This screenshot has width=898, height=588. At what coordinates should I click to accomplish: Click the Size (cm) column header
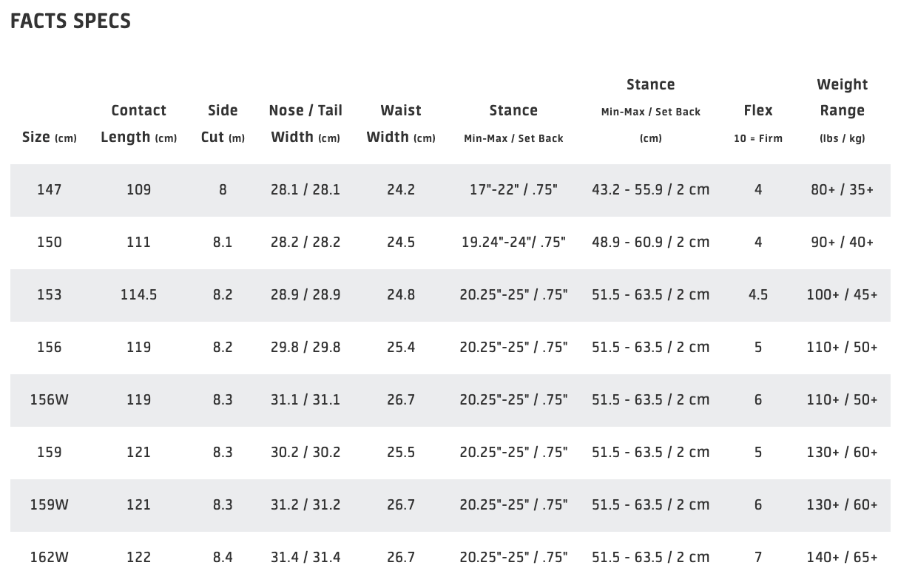click(x=50, y=138)
